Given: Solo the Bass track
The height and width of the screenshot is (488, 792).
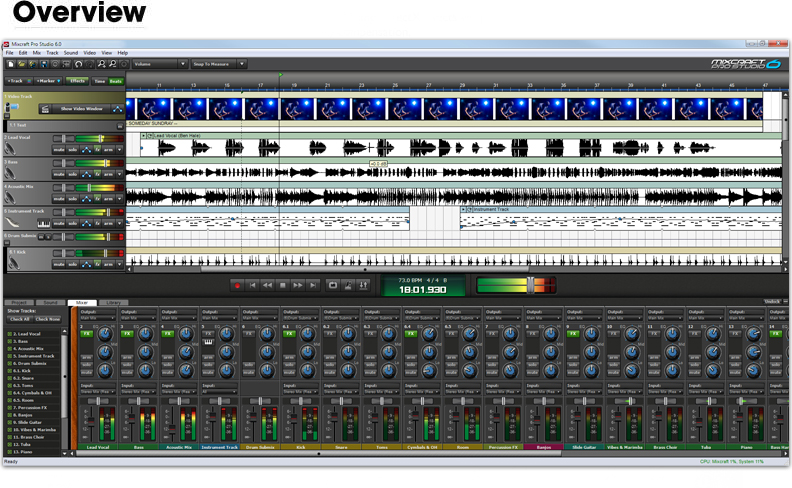Looking at the screenshot, I should [74, 173].
